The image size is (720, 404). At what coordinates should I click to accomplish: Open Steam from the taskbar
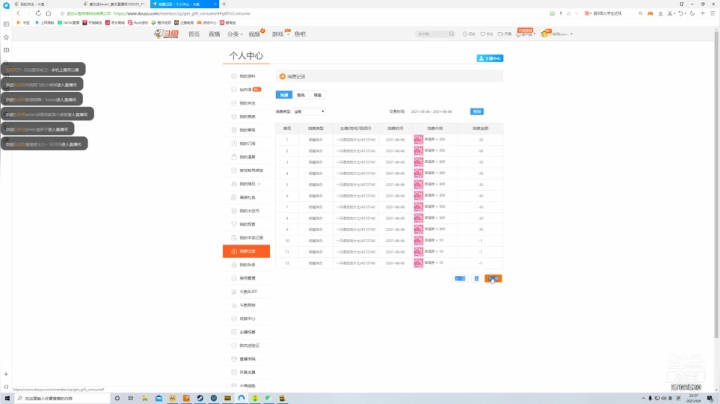(x=200, y=398)
